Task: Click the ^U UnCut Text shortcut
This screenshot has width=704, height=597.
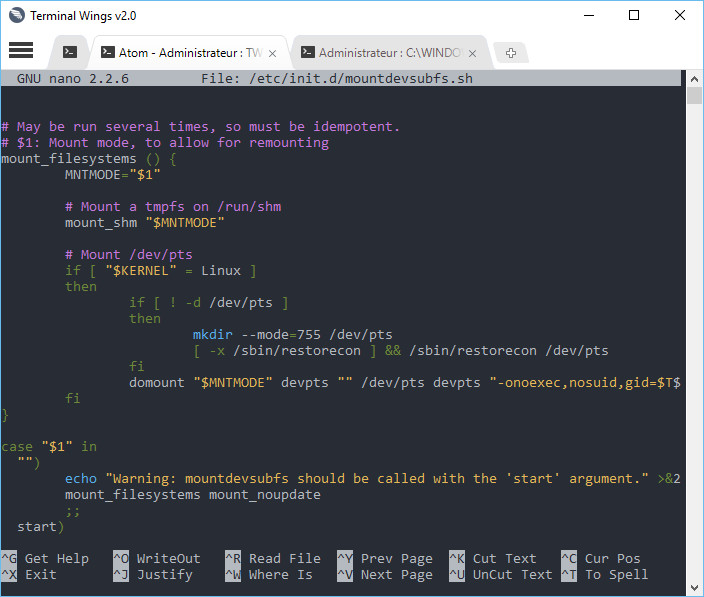Action: point(501,575)
